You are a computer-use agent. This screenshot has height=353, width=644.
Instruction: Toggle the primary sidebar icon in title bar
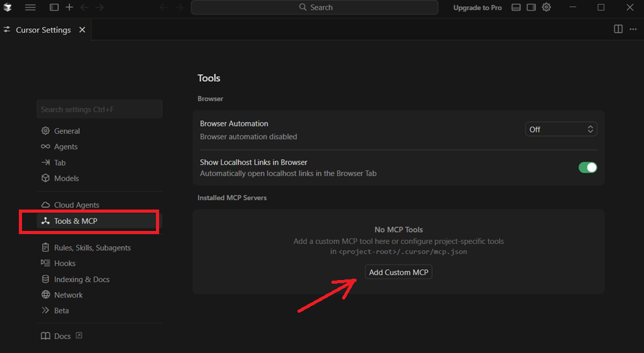point(54,8)
